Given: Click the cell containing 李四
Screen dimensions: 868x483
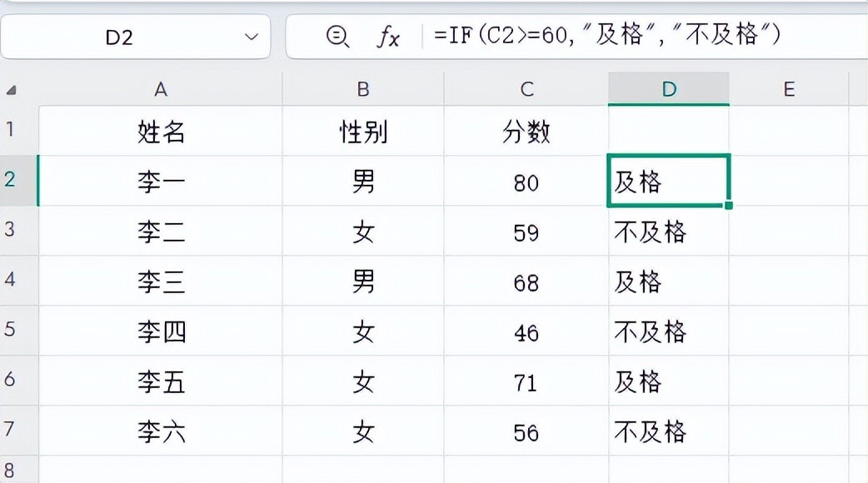Looking at the screenshot, I should [x=161, y=332].
